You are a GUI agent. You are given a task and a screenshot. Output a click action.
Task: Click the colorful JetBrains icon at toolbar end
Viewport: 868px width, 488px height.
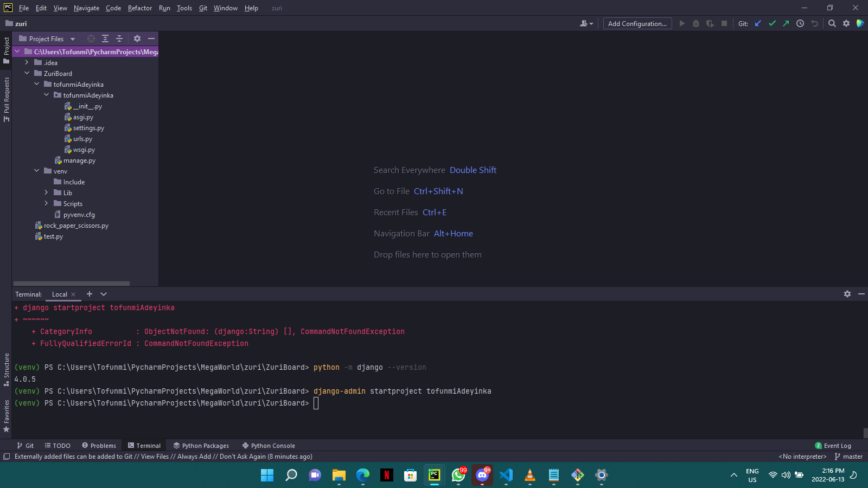tap(860, 23)
